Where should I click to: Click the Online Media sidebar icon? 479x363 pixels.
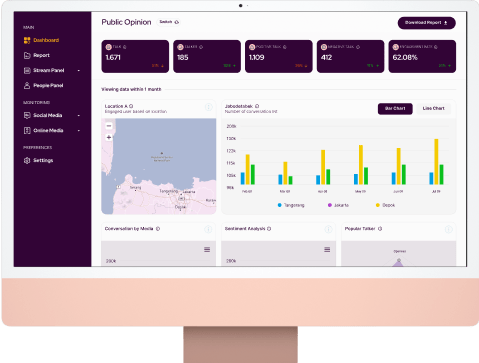coord(27,130)
